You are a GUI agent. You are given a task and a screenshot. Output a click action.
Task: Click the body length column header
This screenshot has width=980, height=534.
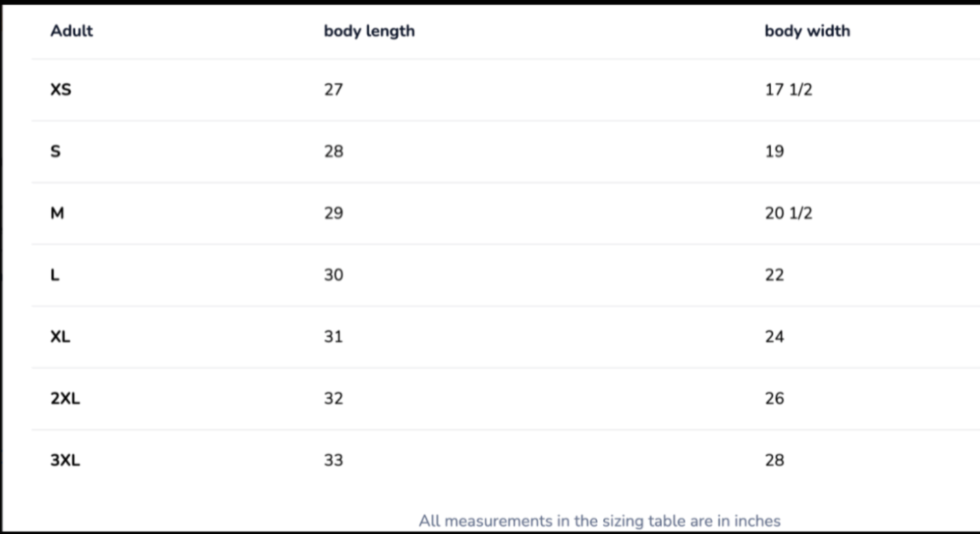(369, 31)
